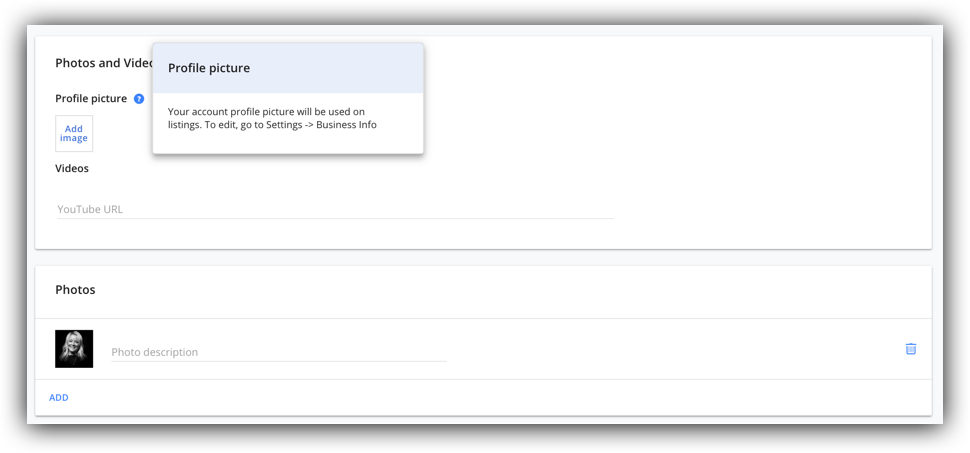Click the Photos and Video section heading
The width and height of the screenshot is (970, 453).
pyautogui.click(x=104, y=63)
